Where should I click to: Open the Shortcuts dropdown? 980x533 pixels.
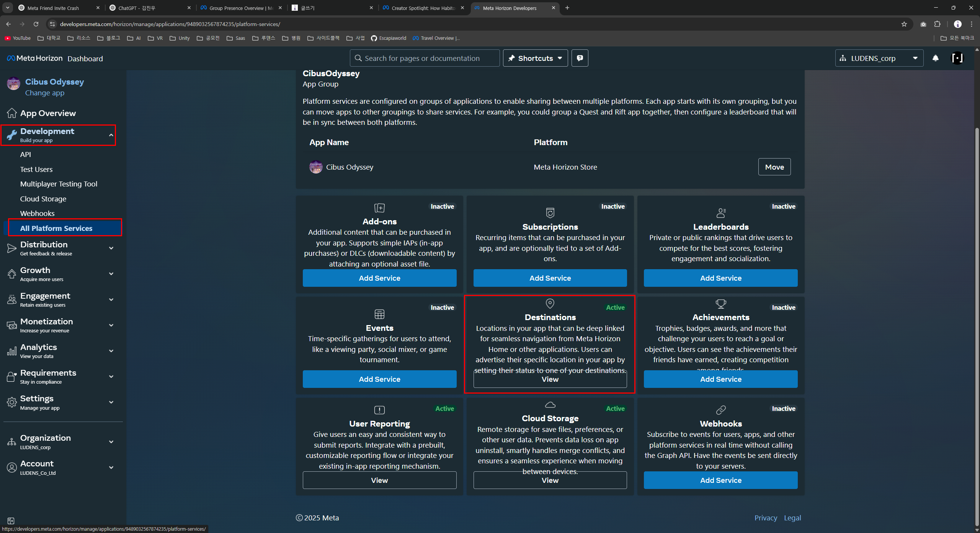[535, 58]
